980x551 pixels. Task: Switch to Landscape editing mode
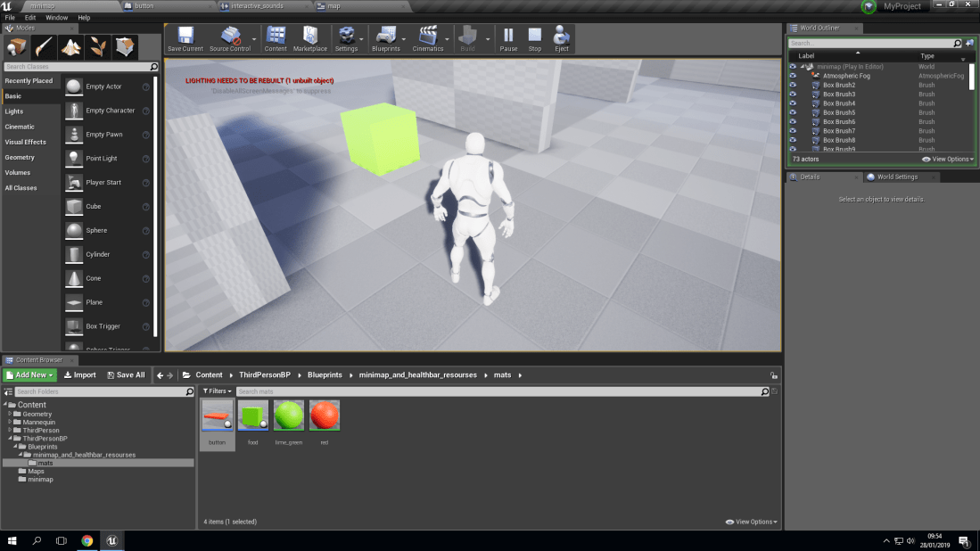pos(70,46)
